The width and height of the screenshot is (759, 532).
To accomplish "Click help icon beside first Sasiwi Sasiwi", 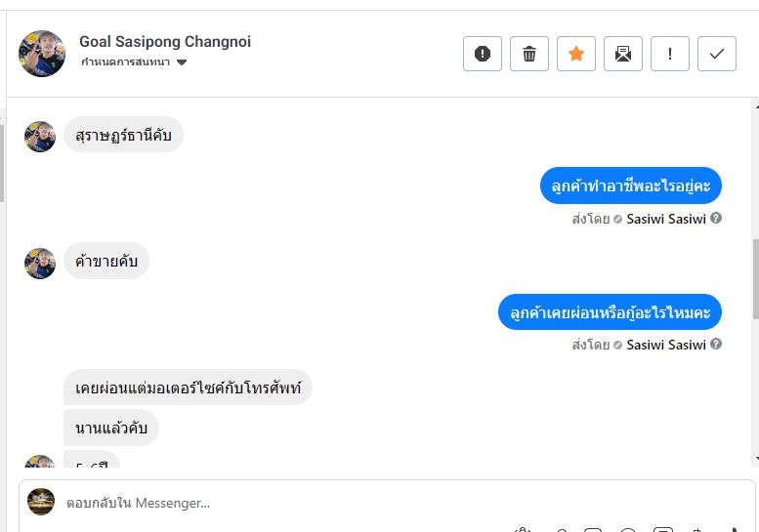I will tap(716, 219).
